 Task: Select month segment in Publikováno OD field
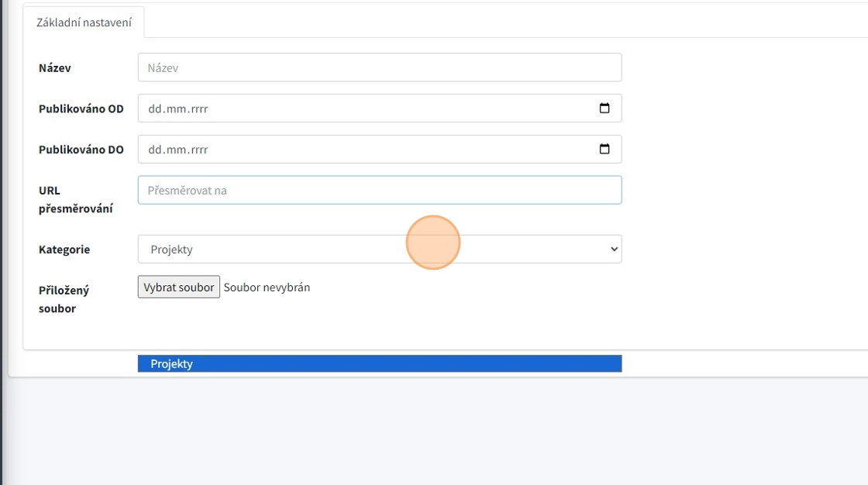click(175, 109)
